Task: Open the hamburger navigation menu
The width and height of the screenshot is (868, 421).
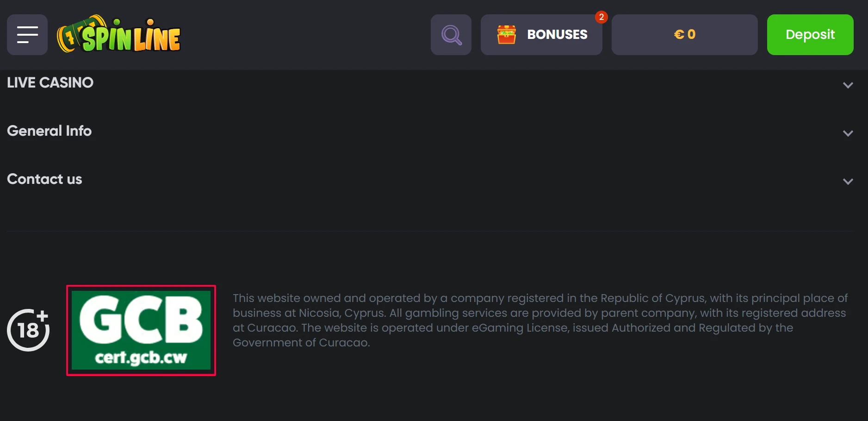Action: (27, 35)
